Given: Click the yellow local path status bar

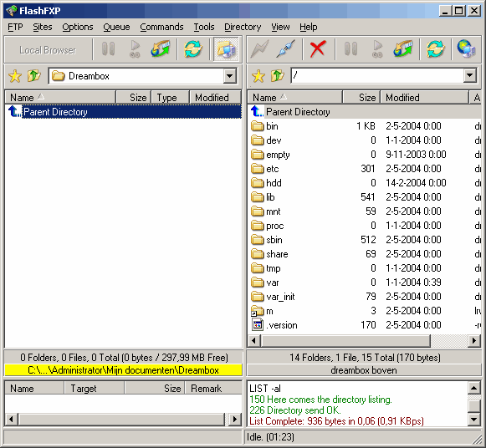Looking at the screenshot, I should coord(123,370).
